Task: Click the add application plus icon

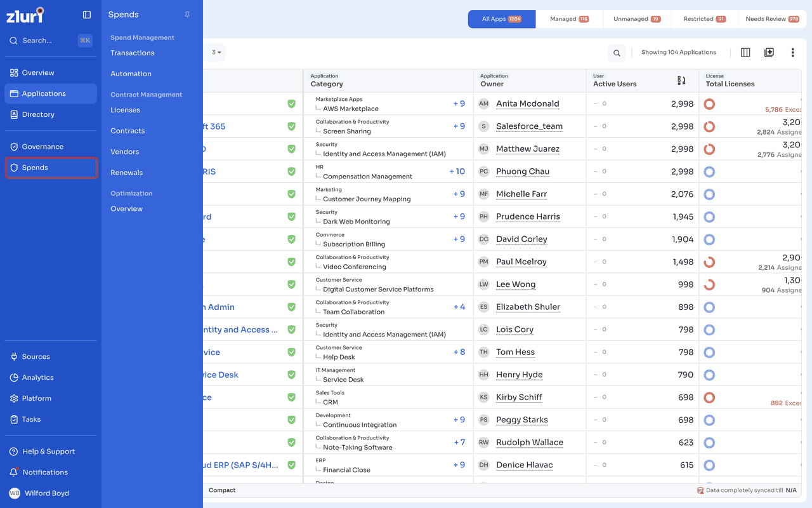Action: click(x=769, y=53)
